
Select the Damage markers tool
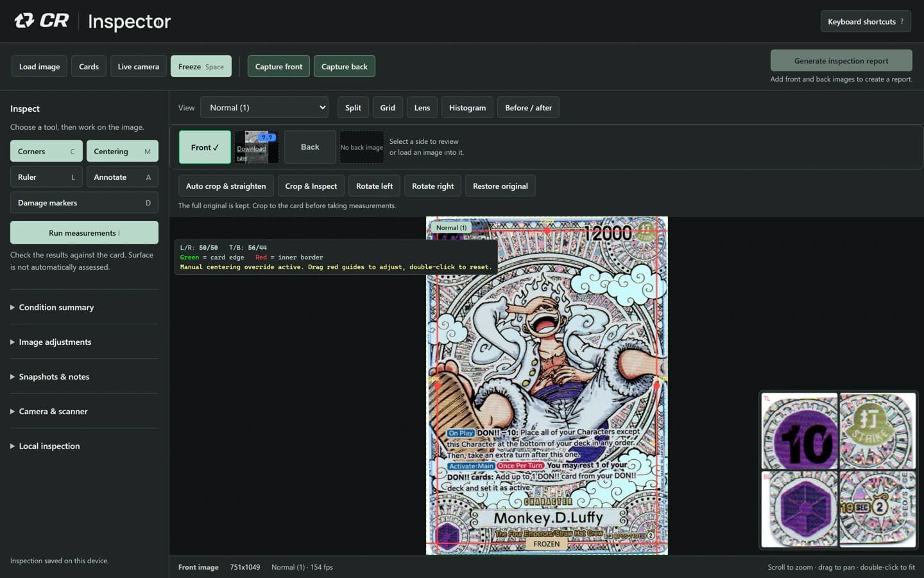coord(84,202)
